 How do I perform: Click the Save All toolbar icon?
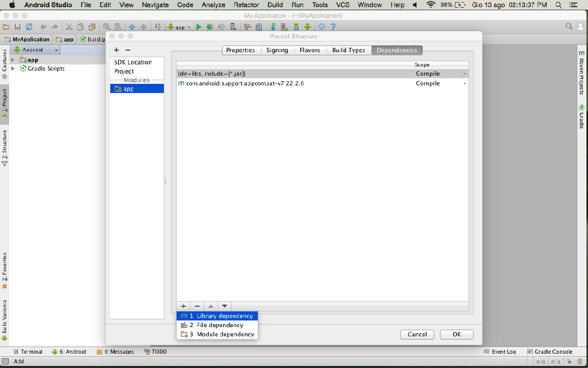tap(17, 27)
